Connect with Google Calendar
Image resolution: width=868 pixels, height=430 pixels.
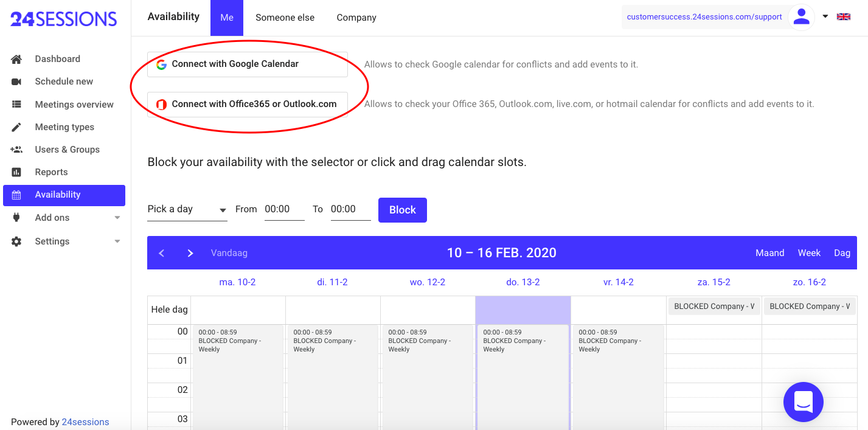click(248, 64)
